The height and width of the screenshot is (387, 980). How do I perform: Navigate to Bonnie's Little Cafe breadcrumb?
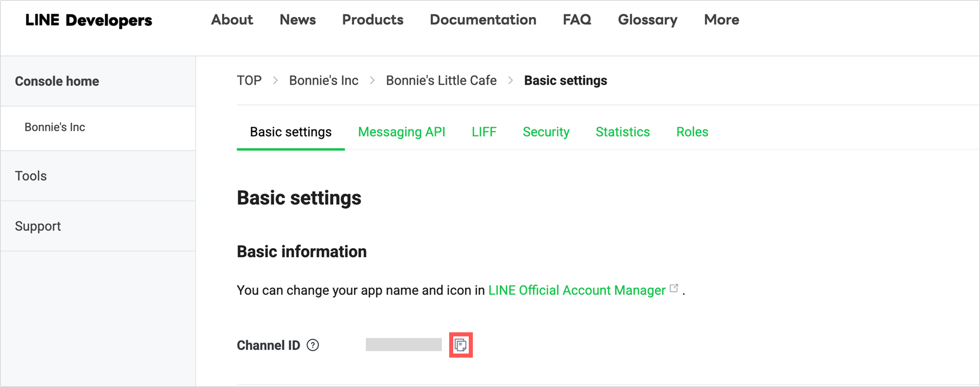pyautogui.click(x=441, y=80)
